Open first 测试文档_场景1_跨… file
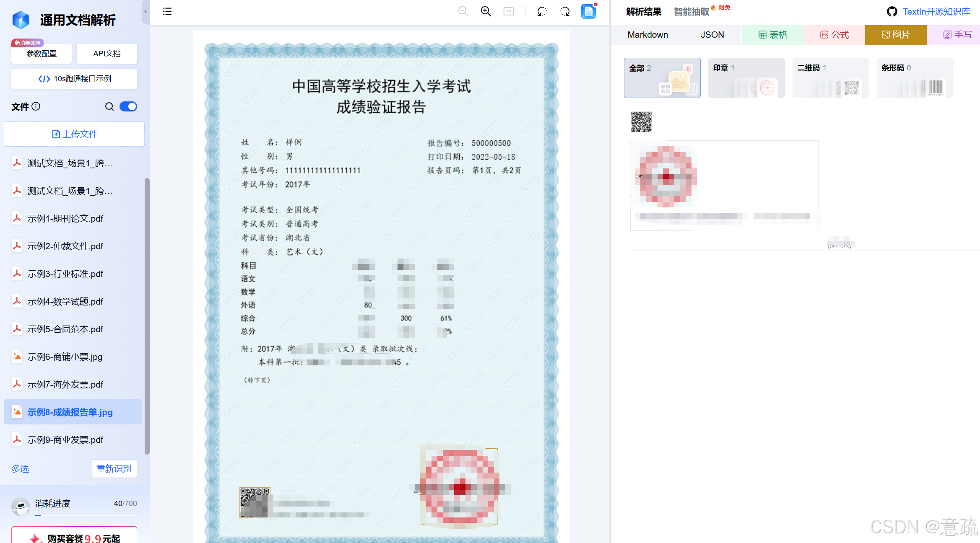 coord(73,163)
